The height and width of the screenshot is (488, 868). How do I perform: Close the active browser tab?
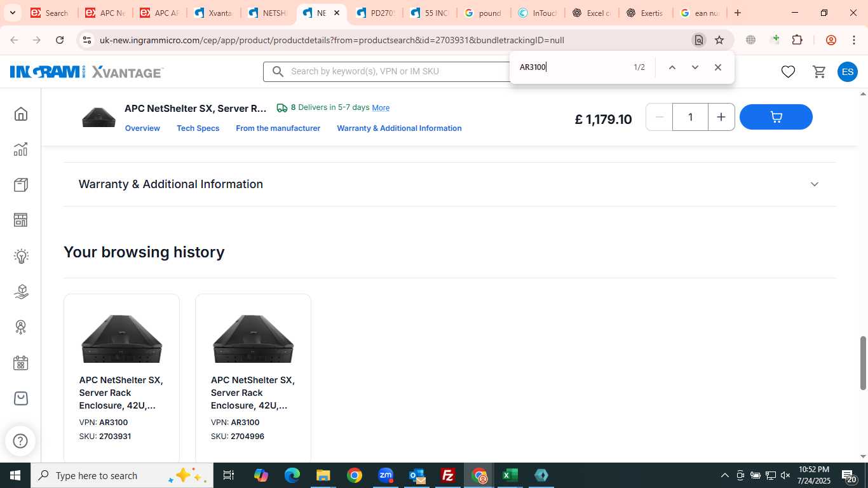[337, 13]
